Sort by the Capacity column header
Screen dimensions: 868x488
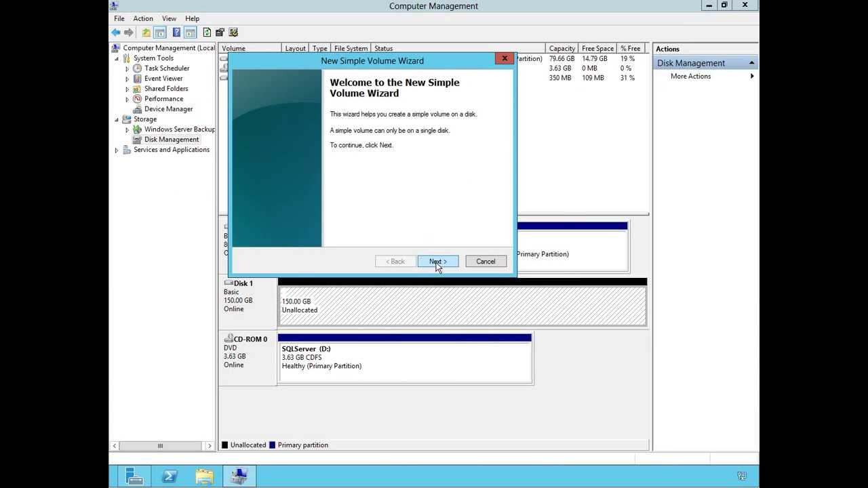(562, 49)
